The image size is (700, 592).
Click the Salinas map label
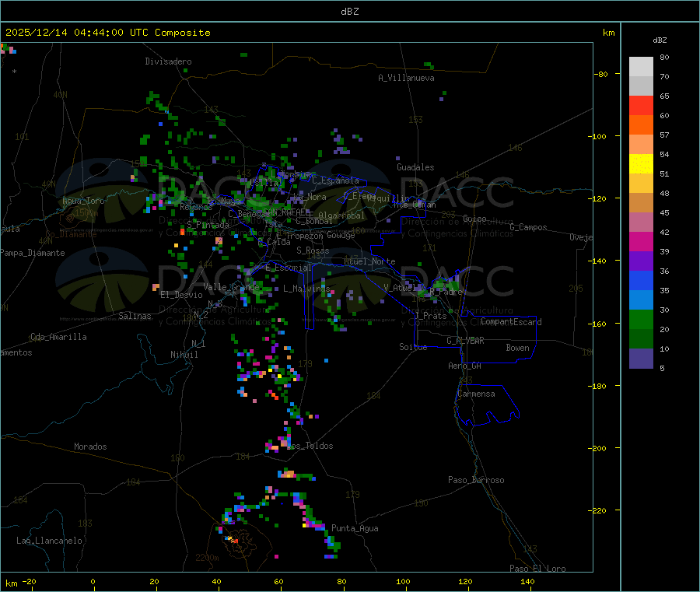[135, 316]
